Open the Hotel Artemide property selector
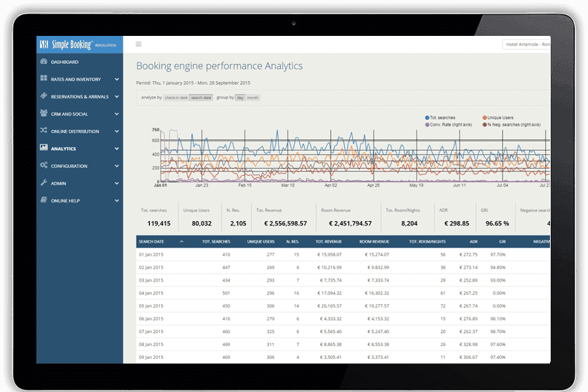Image resolution: width=588 pixels, height=392 pixels. tap(526, 45)
